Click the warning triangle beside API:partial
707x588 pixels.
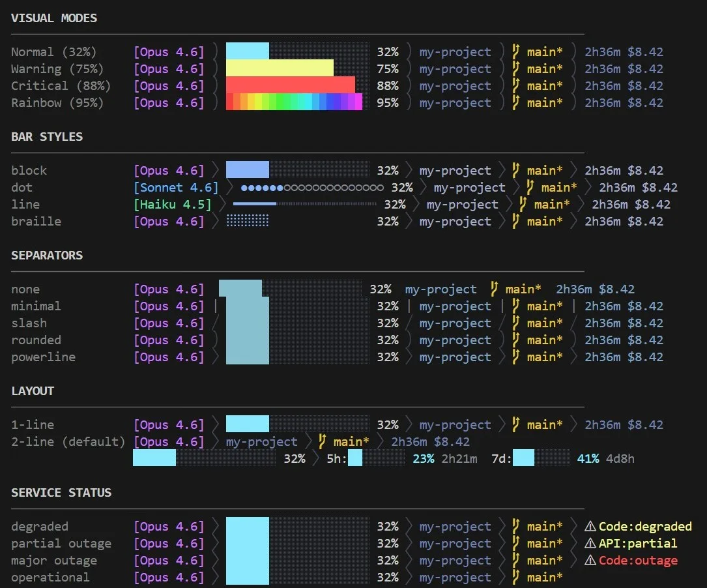(590, 544)
